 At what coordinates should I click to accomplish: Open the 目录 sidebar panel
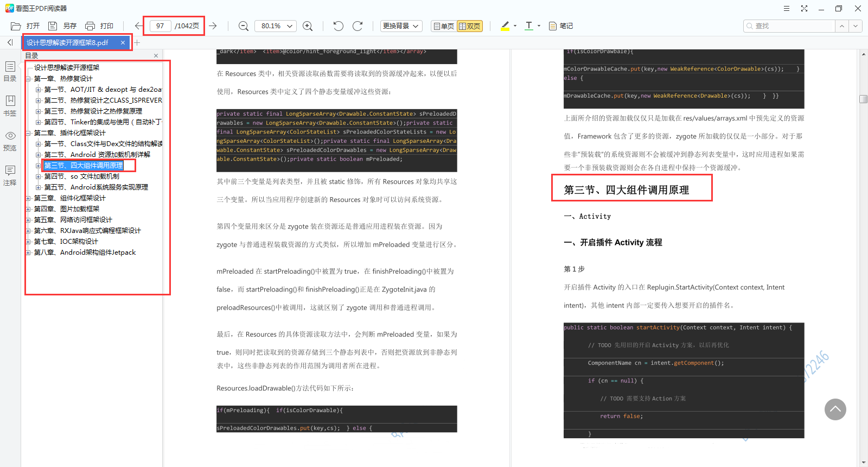tap(10, 71)
